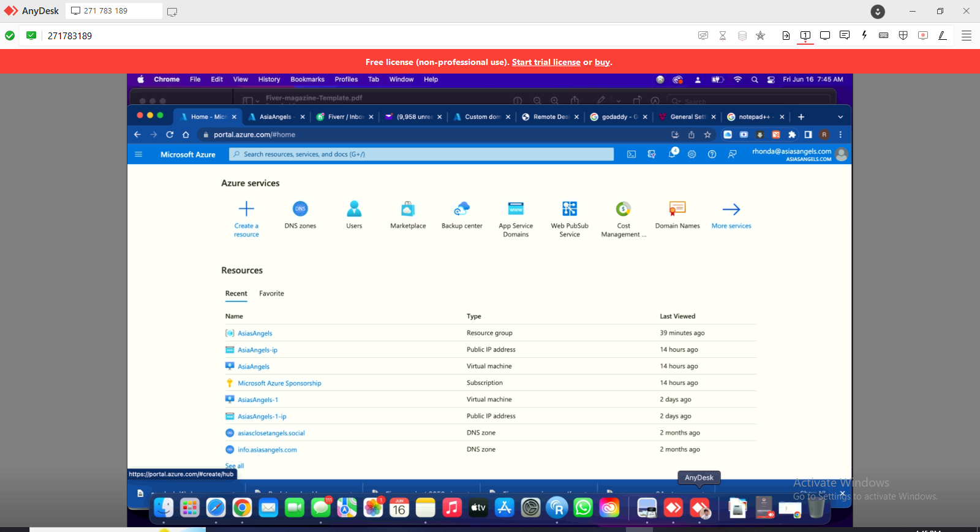The image size is (980, 532).
Task: Open Create a resource in Azure services
Action: click(246, 218)
